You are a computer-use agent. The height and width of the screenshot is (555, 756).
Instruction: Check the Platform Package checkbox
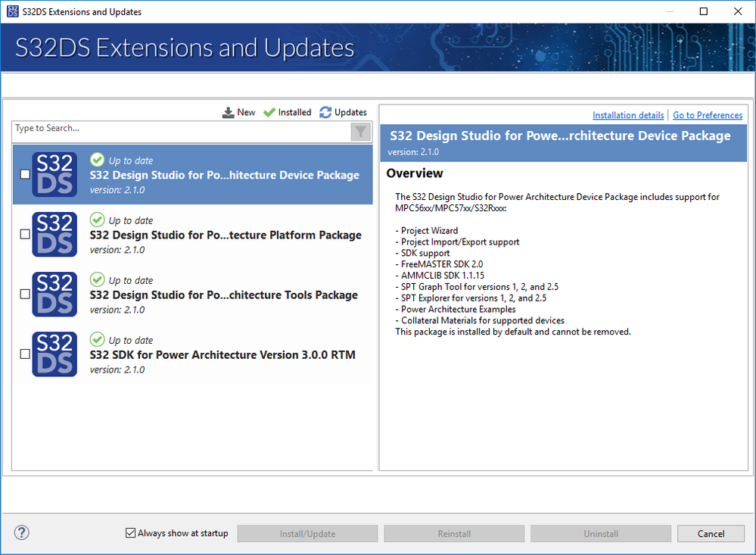[x=25, y=234]
